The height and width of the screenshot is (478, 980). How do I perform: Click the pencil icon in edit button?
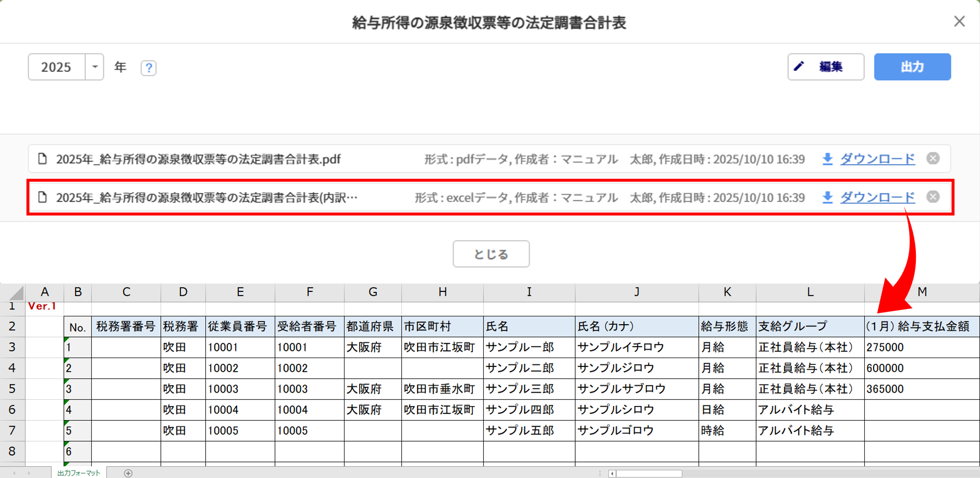point(799,66)
